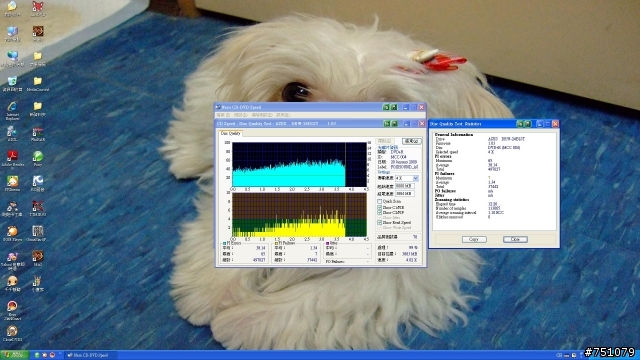Image resolution: width=640 pixels, height=360 pixels.
Task: Toggle the Show C1/PIE checkbox
Action: [380, 207]
